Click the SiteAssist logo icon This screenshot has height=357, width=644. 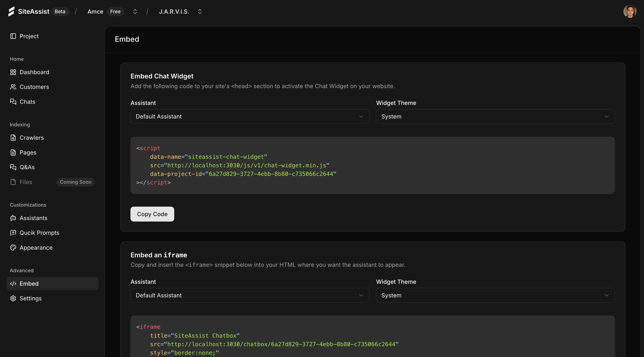click(12, 12)
